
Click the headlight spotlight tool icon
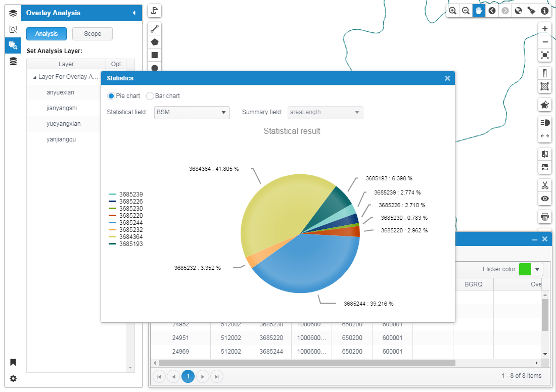pos(545,123)
